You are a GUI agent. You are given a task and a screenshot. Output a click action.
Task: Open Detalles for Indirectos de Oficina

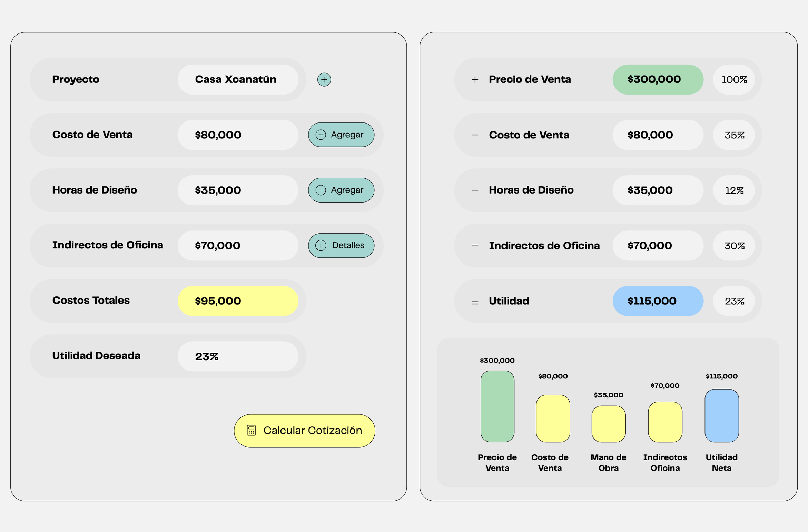pyautogui.click(x=341, y=245)
